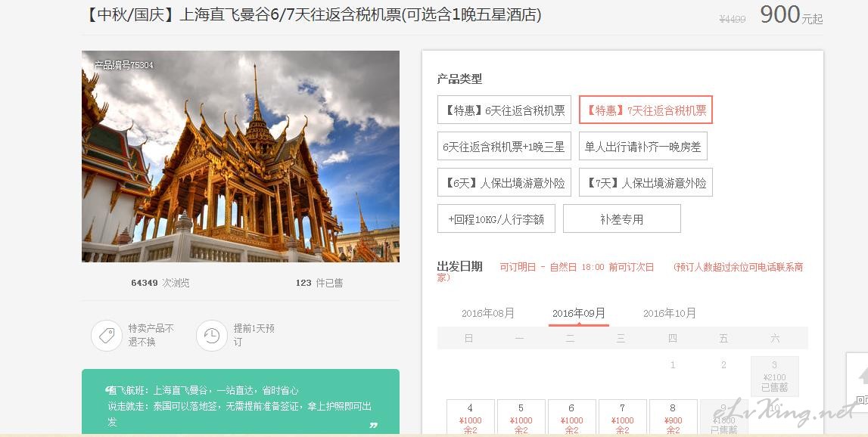Click the sold-out September 3 date cell
The image size is (868, 437).
point(774,377)
